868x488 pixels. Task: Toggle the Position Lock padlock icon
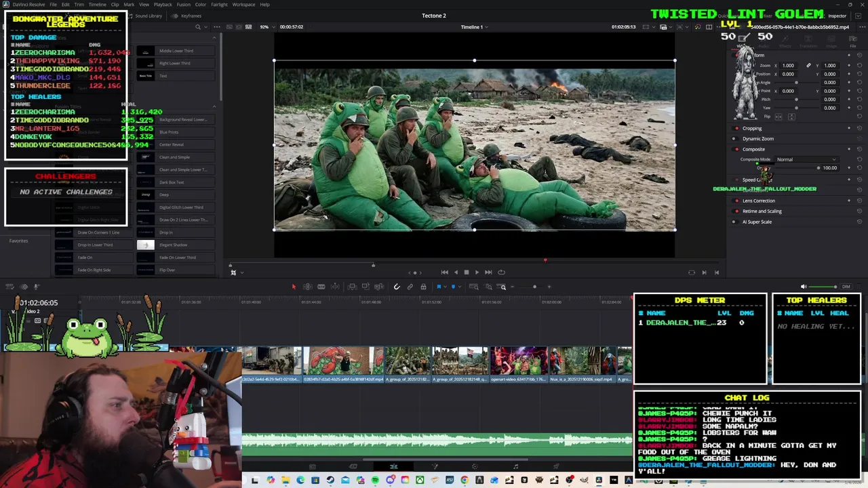pos(423,287)
